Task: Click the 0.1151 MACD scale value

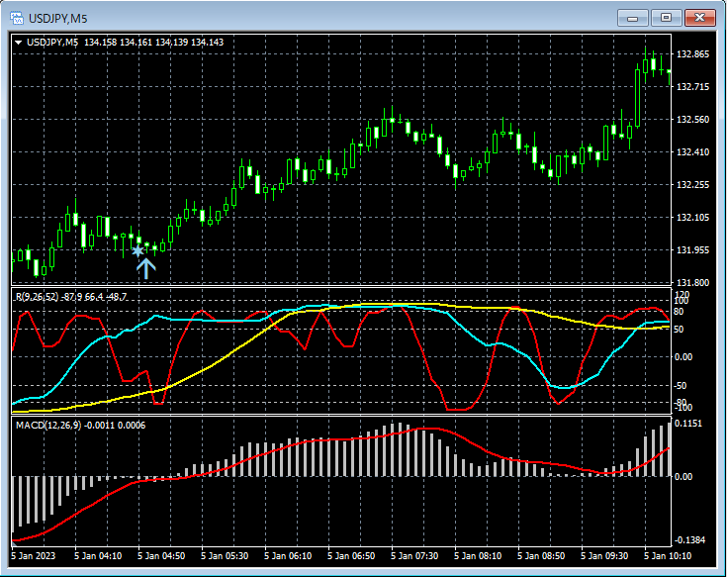Action: click(689, 424)
